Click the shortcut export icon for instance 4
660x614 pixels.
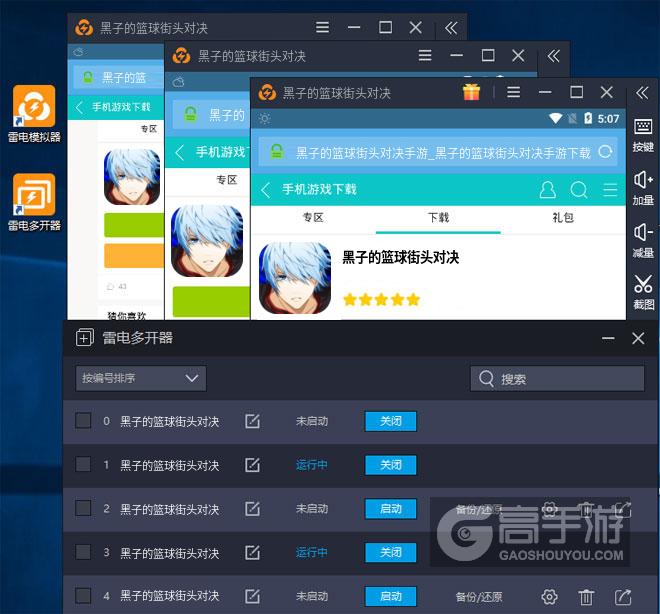[x=623, y=596]
